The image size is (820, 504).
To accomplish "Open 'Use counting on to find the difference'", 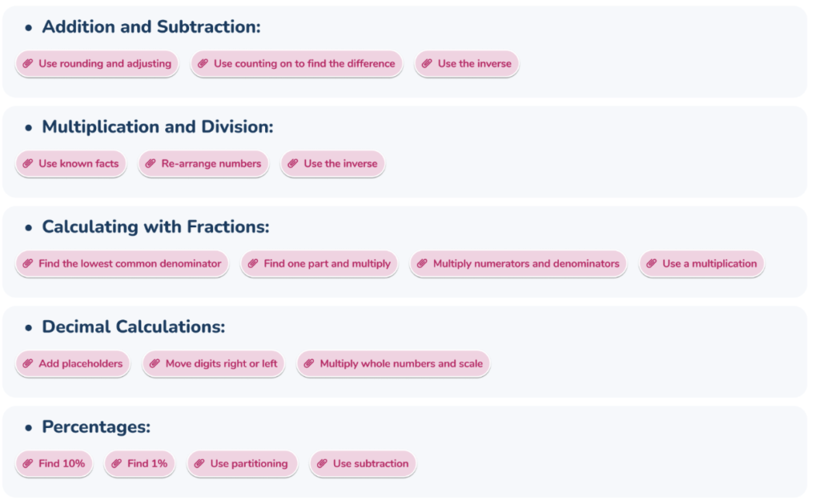I will pos(303,64).
